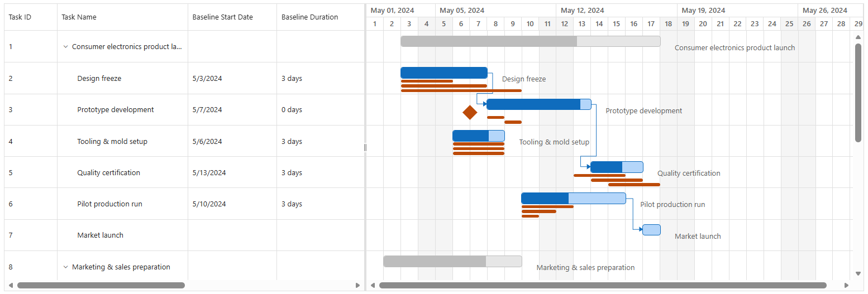Click the Marketing & sales gray summary bar
Screen dimensions: 868x294
click(452, 261)
